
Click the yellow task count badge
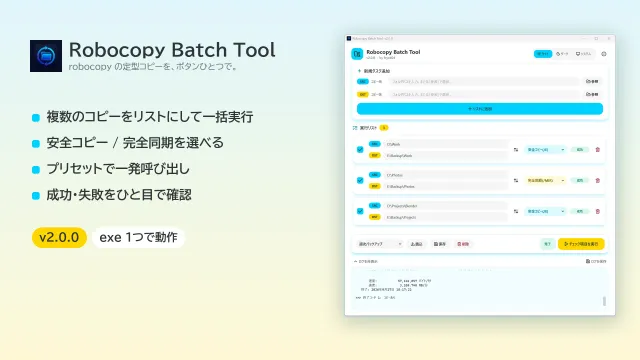(384, 128)
